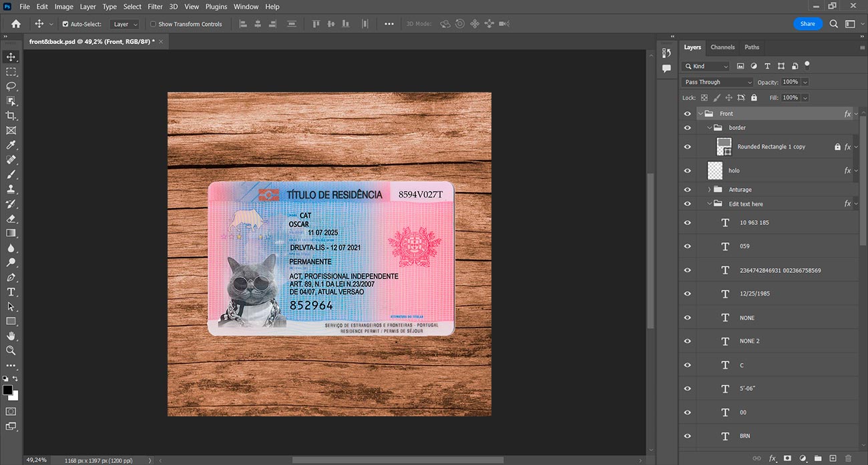Pick the Eyedropper tool
This screenshot has height=465, width=868.
pos(11,145)
